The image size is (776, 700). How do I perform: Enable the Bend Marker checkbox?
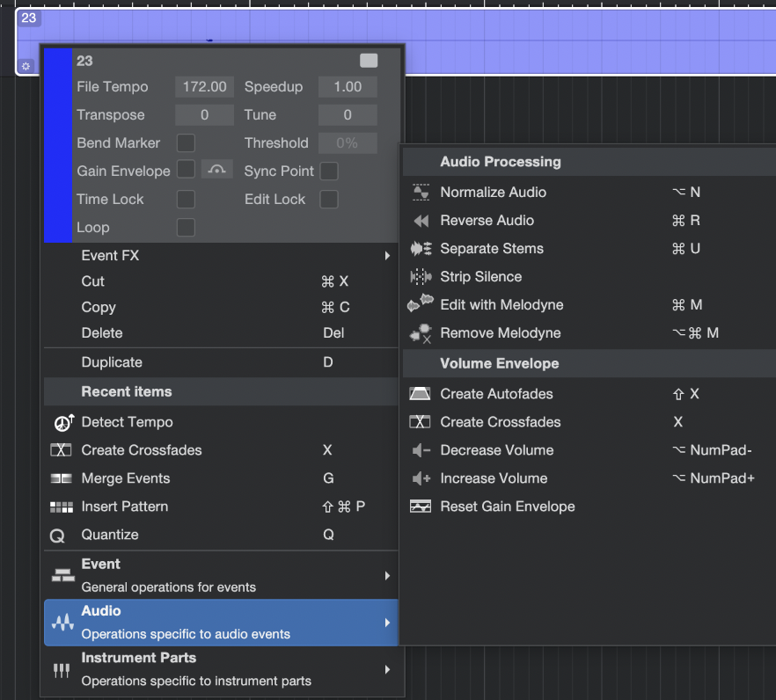(x=186, y=143)
